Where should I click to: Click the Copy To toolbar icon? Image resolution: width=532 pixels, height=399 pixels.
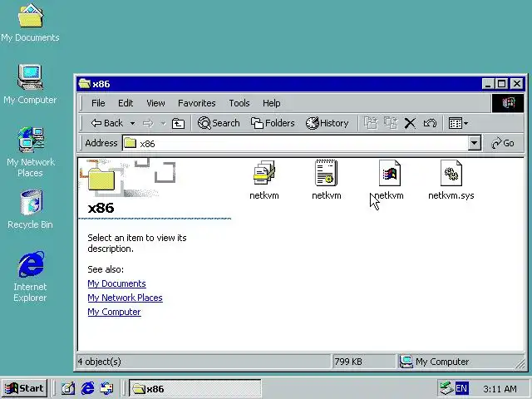[391, 123]
